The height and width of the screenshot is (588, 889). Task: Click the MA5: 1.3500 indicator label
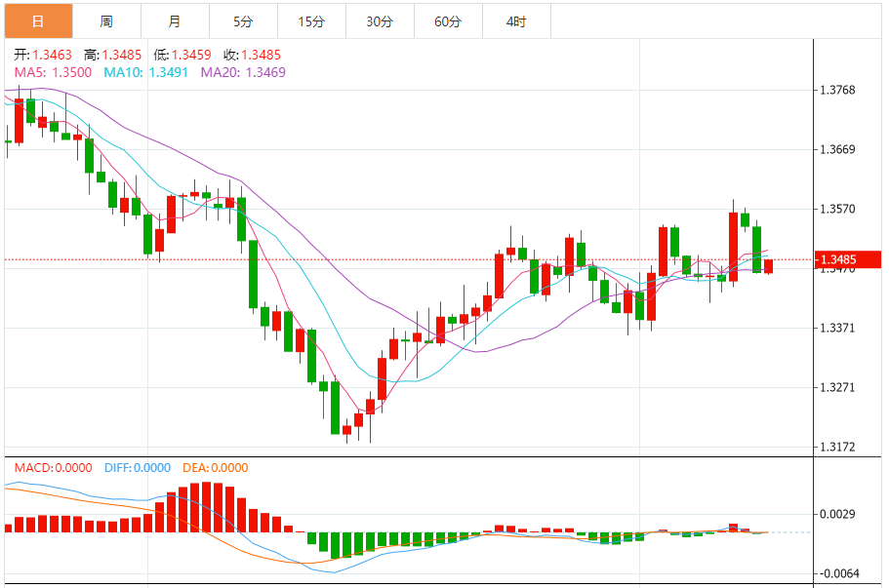pyautogui.click(x=54, y=72)
